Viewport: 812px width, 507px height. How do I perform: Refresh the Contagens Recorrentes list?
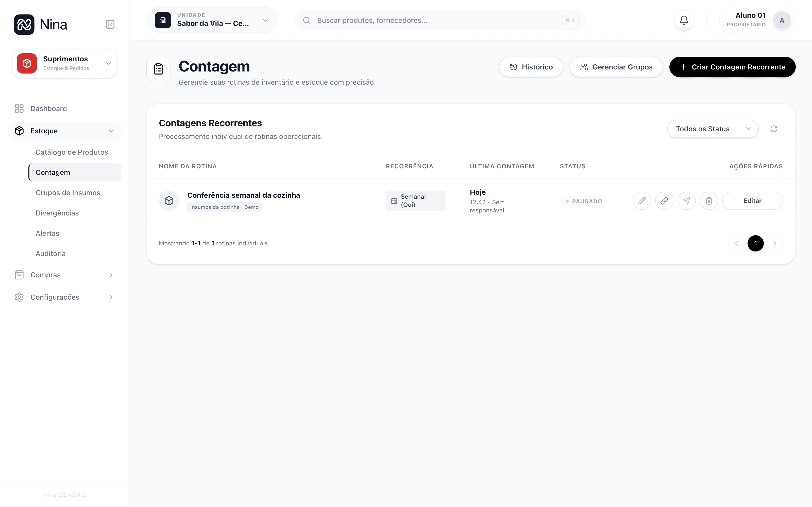[x=774, y=129]
